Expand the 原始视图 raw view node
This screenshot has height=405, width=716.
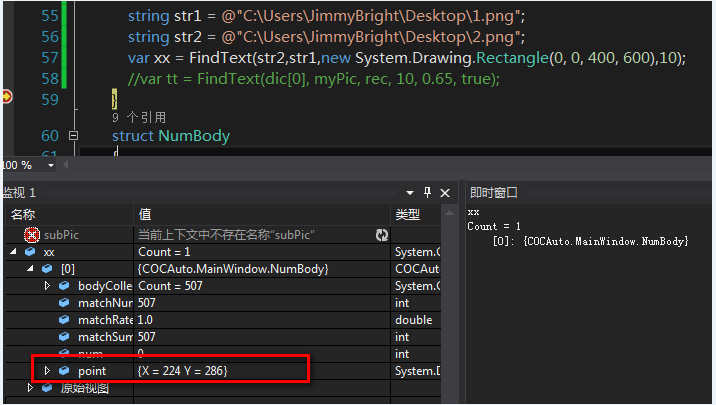pyautogui.click(x=30, y=388)
